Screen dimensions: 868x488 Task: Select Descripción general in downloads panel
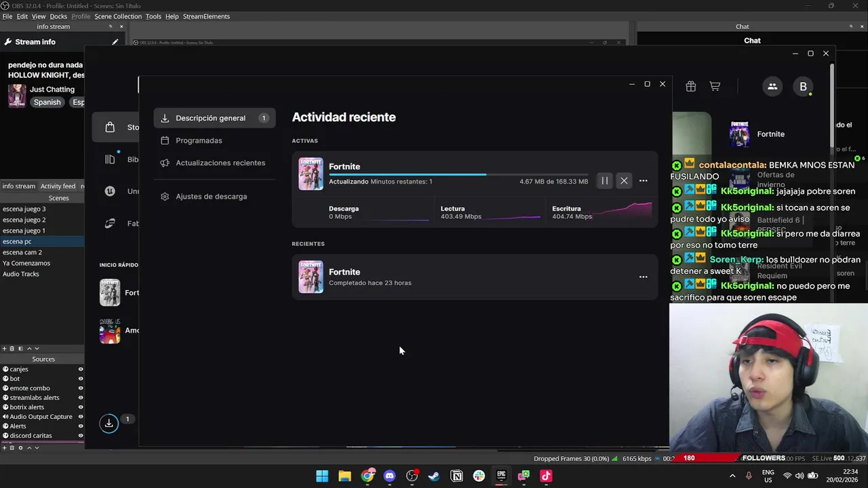pyautogui.click(x=214, y=118)
